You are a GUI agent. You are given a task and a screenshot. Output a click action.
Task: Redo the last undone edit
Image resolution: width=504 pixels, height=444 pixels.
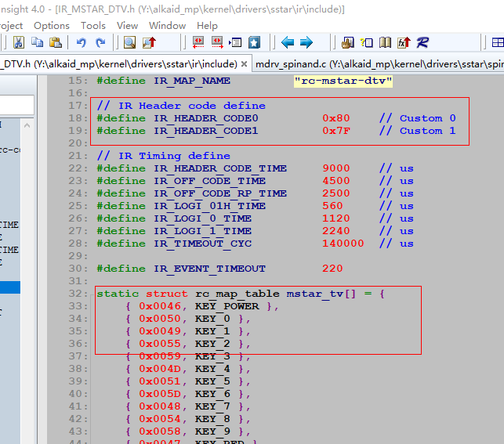pos(100,42)
